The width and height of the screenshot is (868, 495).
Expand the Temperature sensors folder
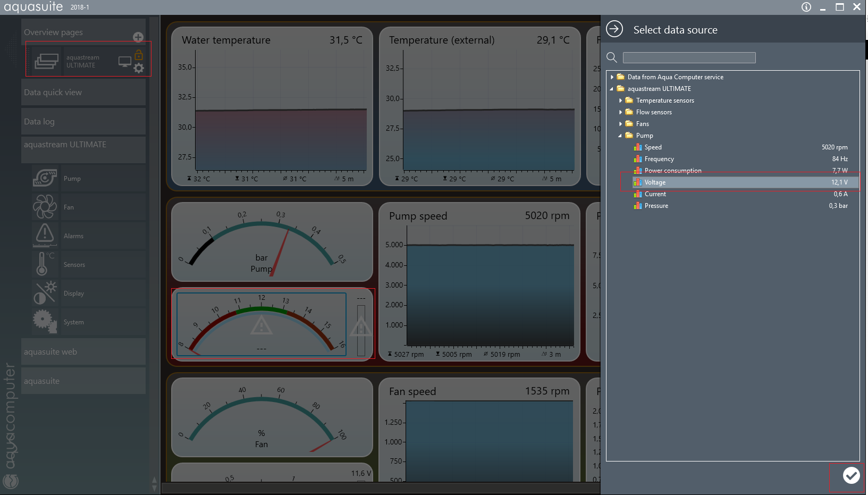(x=620, y=100)
